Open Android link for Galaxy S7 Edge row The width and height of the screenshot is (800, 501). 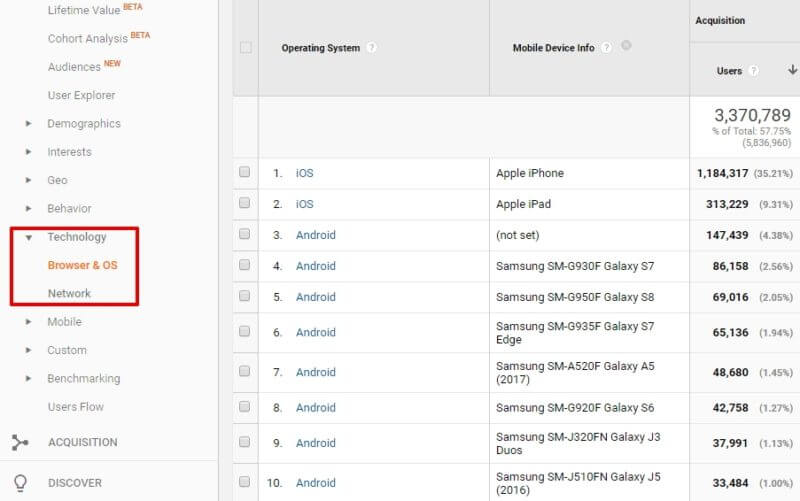[316, 333]
